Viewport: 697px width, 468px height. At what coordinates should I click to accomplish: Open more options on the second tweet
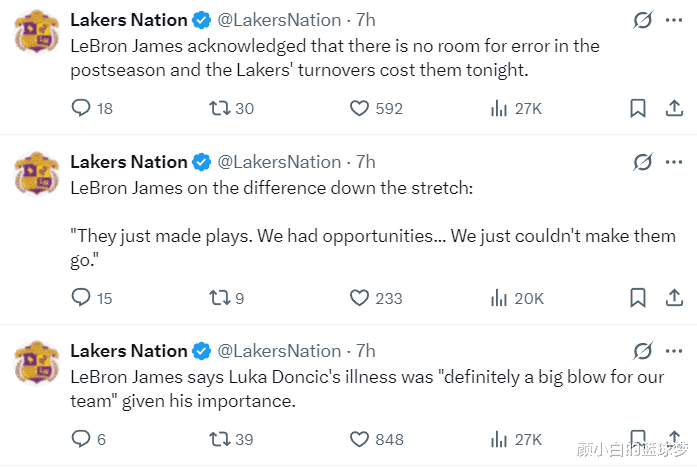coord(674,162)
